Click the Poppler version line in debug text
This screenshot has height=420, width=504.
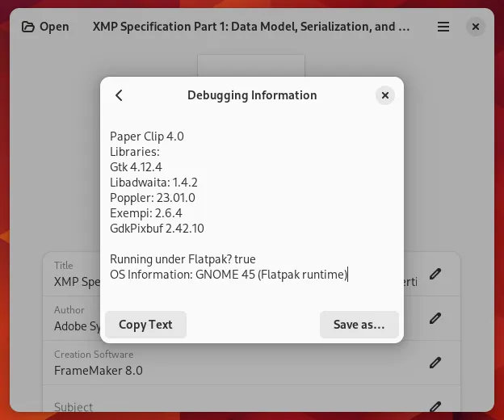click(x=153, y=198)
